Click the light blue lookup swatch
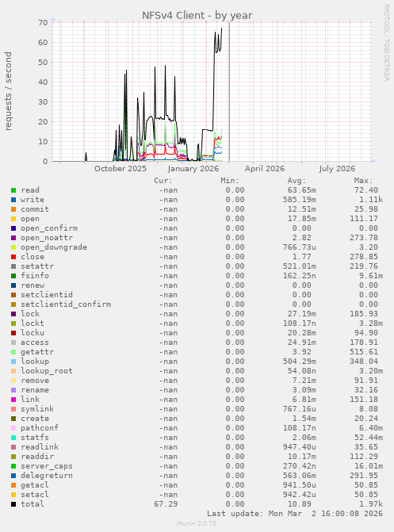Screen dimensions: 394x532 coord(13,362)
